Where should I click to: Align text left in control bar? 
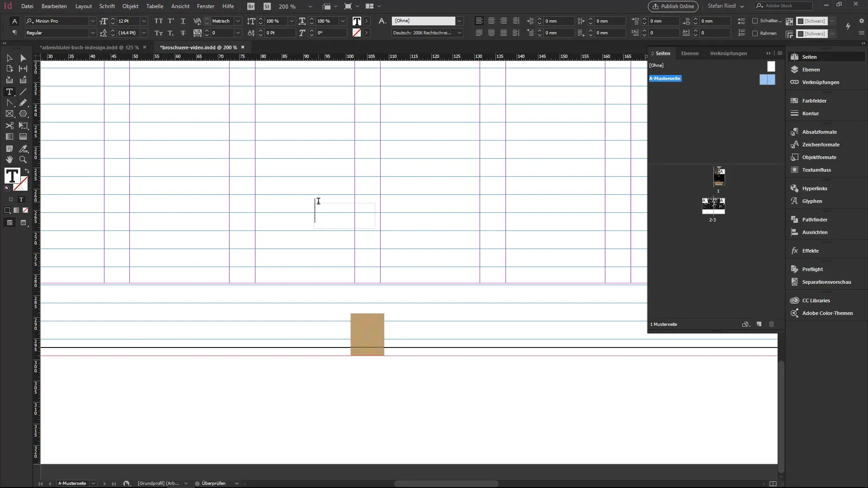(x=479, y=21)
